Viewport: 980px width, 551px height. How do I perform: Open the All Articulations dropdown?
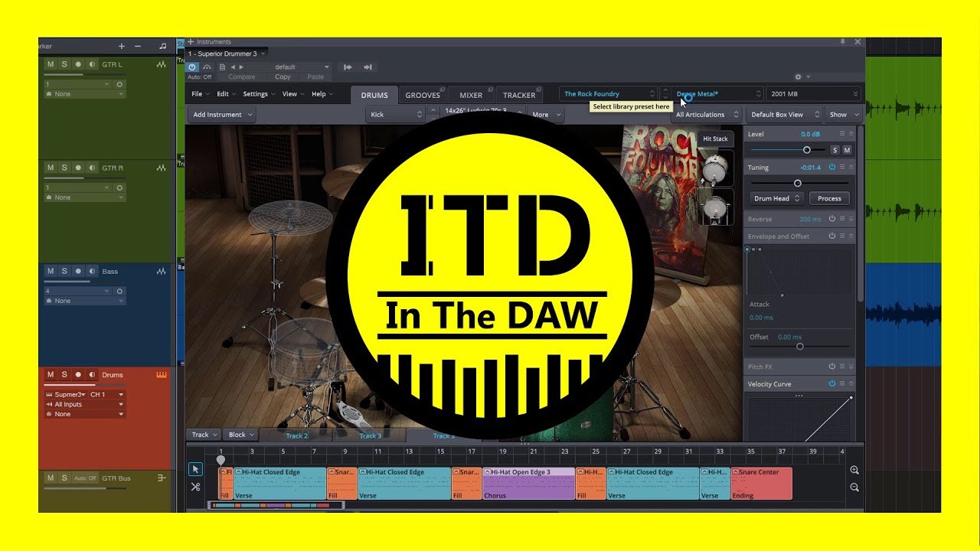[x=707, y=115]
